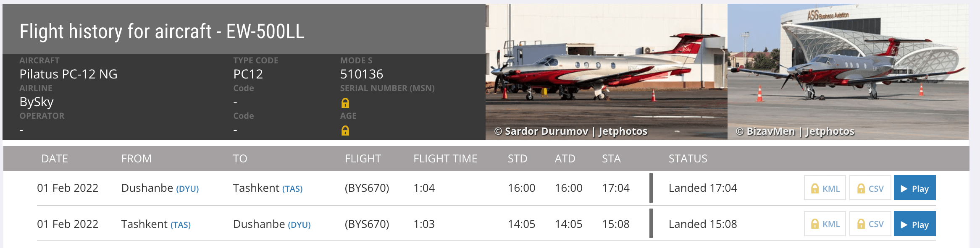Play the 16:00 Dushanbe to Tashkent flight
Viewport: 980px width, 248px height.
click(x=914, y=188)
